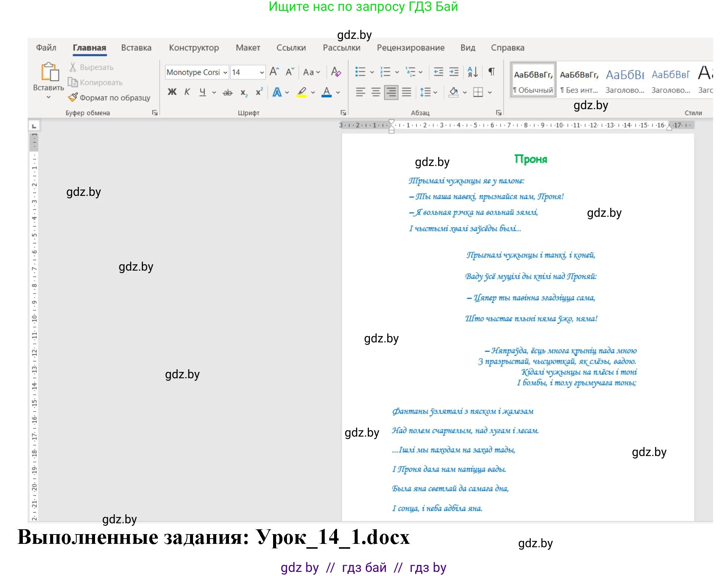The image size is (728, 576).
Task: Show paragraph marks with pilcrow icon
Action: pyautogui.click(x=492, y=72)
